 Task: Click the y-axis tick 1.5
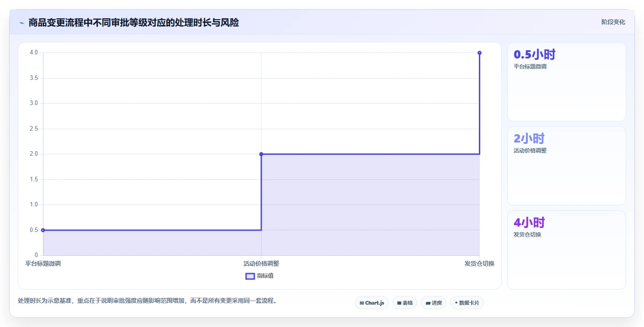click(x=34, y=179)
